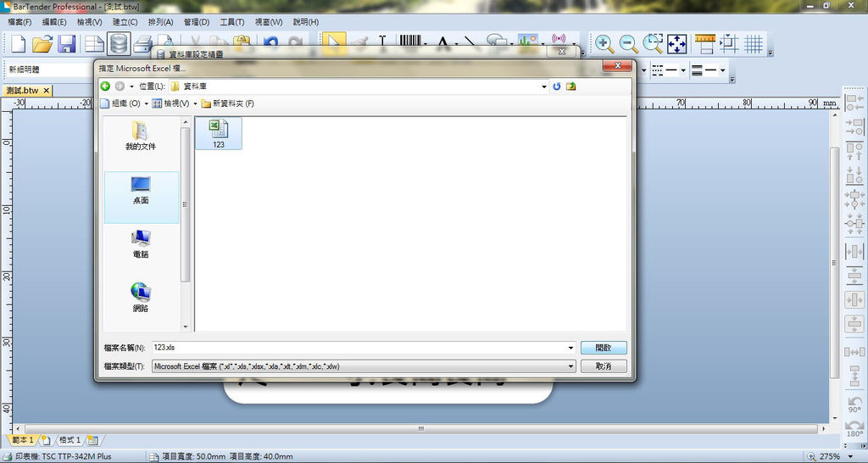This screenshot has height=463, width=868.
Task: Save the label with the floppy disk icon
Action: 67,44
